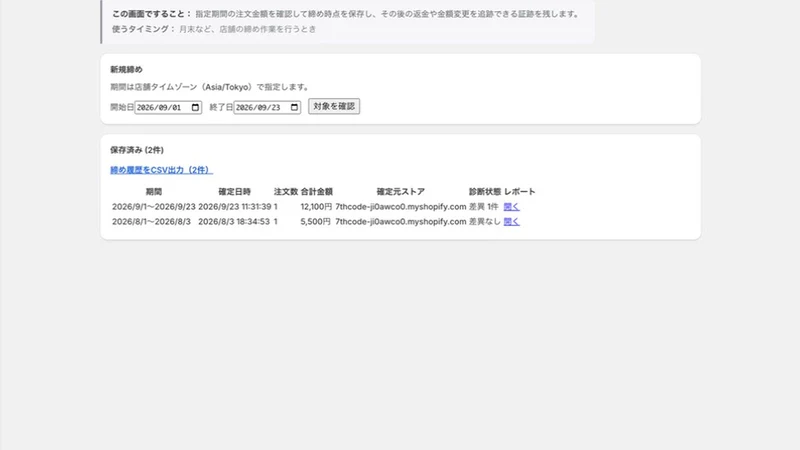The image size is (800, 450).
Task: Select the レポート column header
Action: (519, 192)
